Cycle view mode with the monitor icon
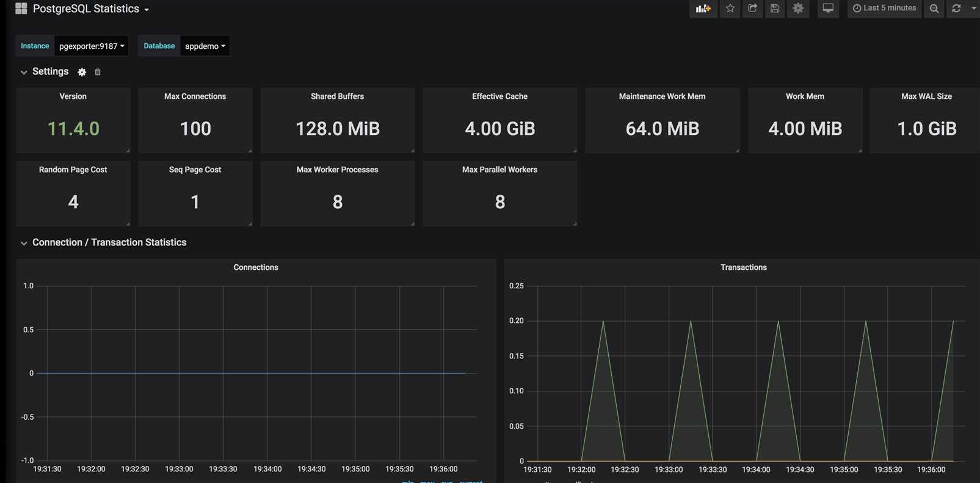The image size is (980, 483). click(x=828, y=9)
